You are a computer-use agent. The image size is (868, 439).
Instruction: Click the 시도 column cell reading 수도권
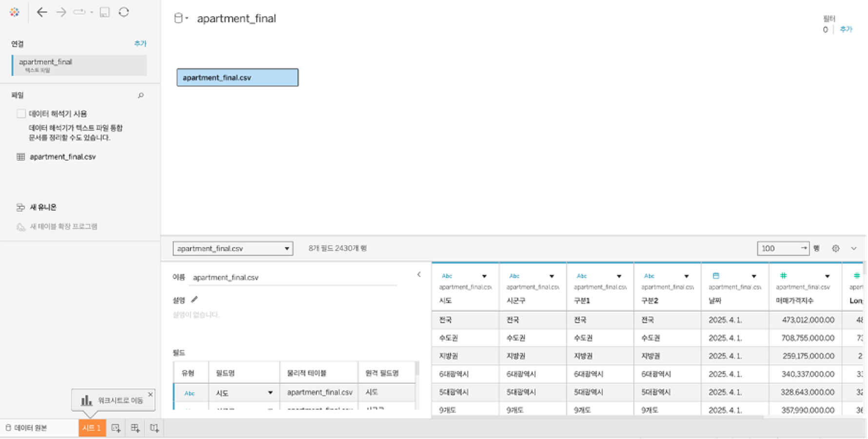(x=465, y=338)
